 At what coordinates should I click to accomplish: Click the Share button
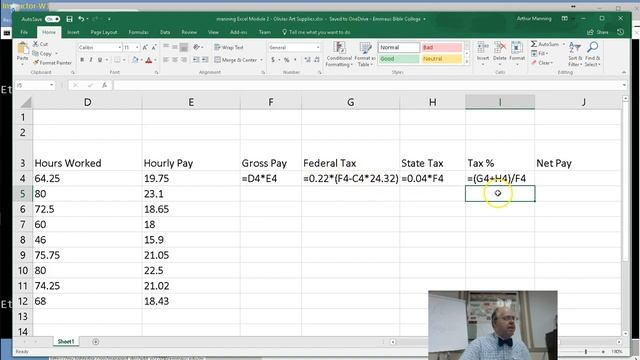[598, 32]
